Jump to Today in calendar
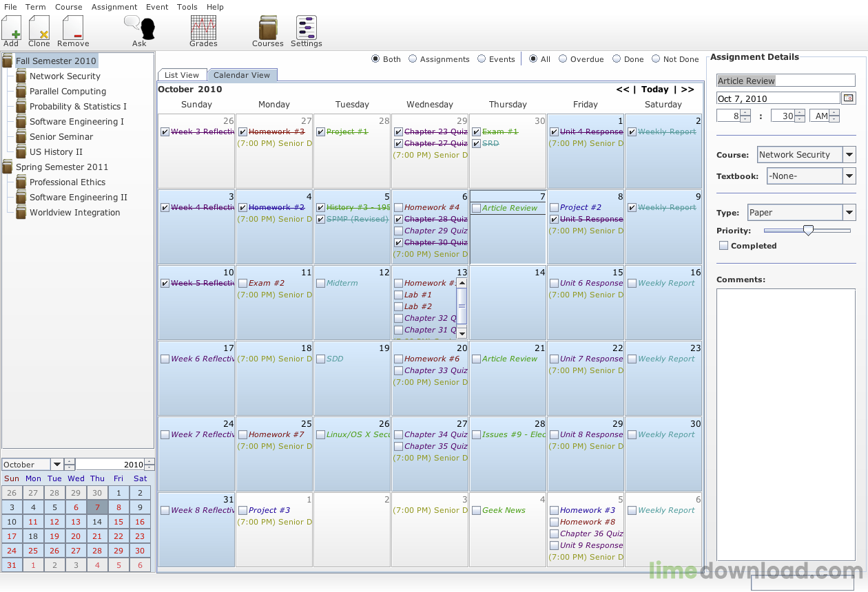 pyautogui.click(x=654, y=89)
